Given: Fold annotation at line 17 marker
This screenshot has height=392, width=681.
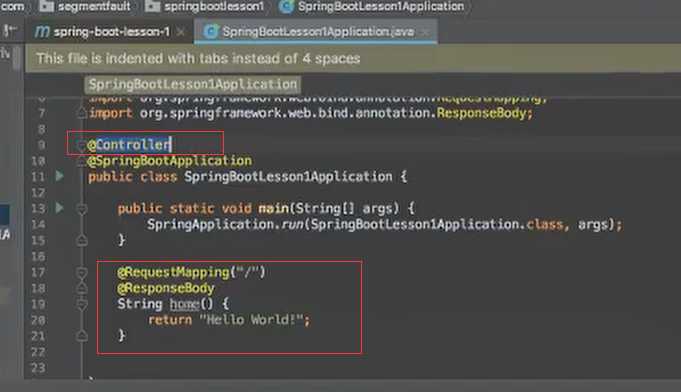Looking at the screenshot, I should pyautogui.click(x=82, y=273).
